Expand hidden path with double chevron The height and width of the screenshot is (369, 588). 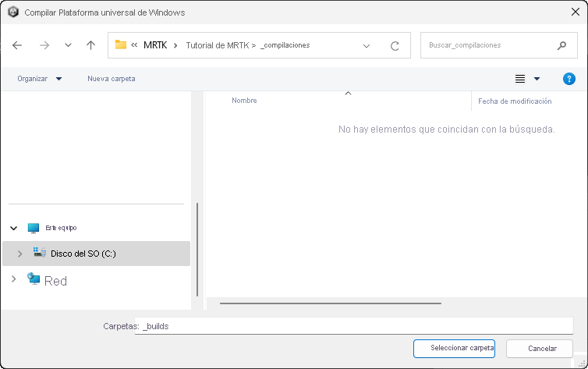(x=134, y=45)
